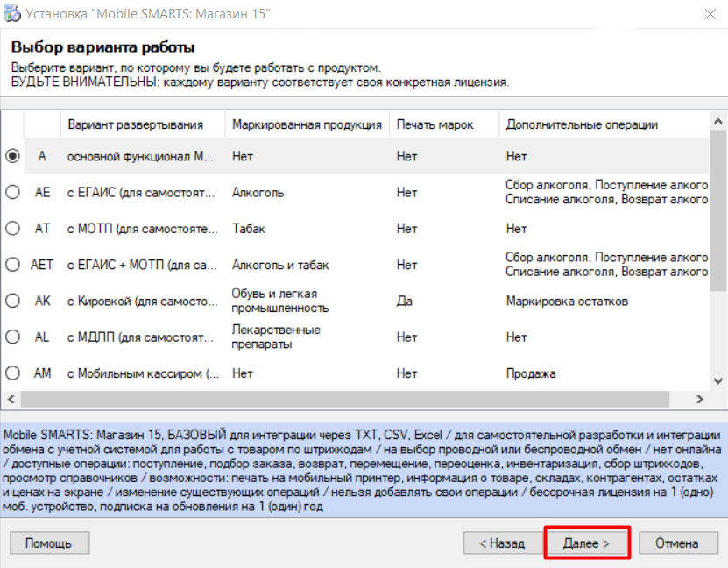Choose the AK variant radio button

coord(12,301)
